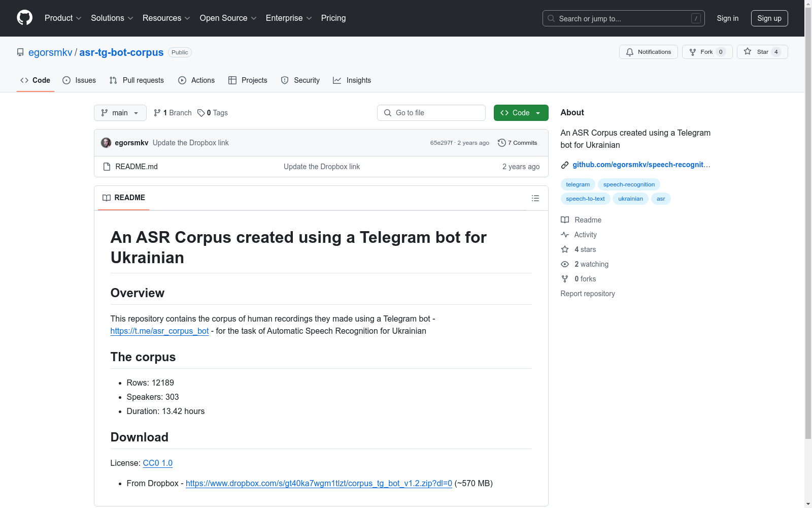The image size is (812, 508).
Task: Expand the Solutions menu
Action: pyautogui.click(x=112, y=18)
